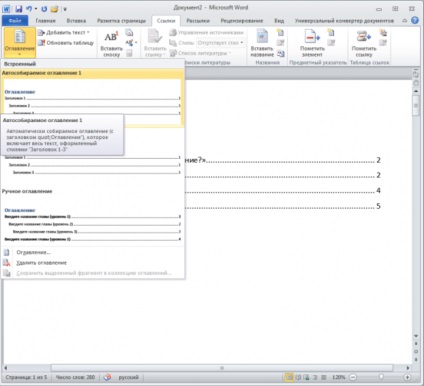Click русский language indicator in status bar
This screenshot has width=424, height=386.
[x=128, y=377]
